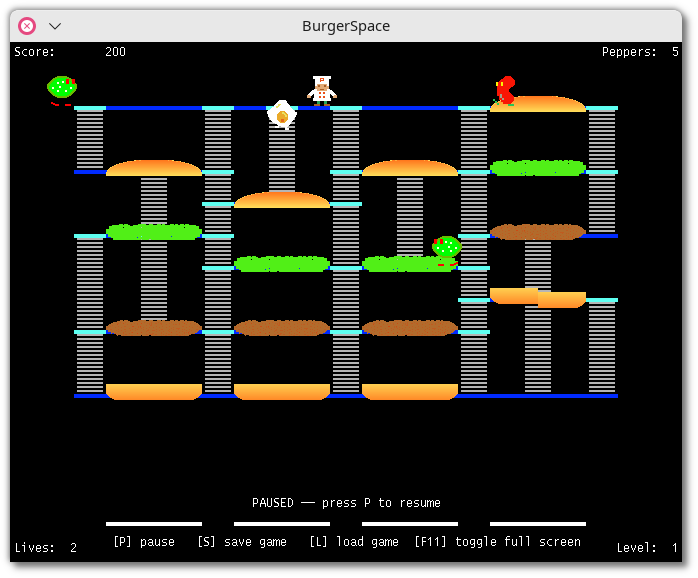Open the window menu chevron in title bar
Viewport: 698px width, 578px height.
55,26
